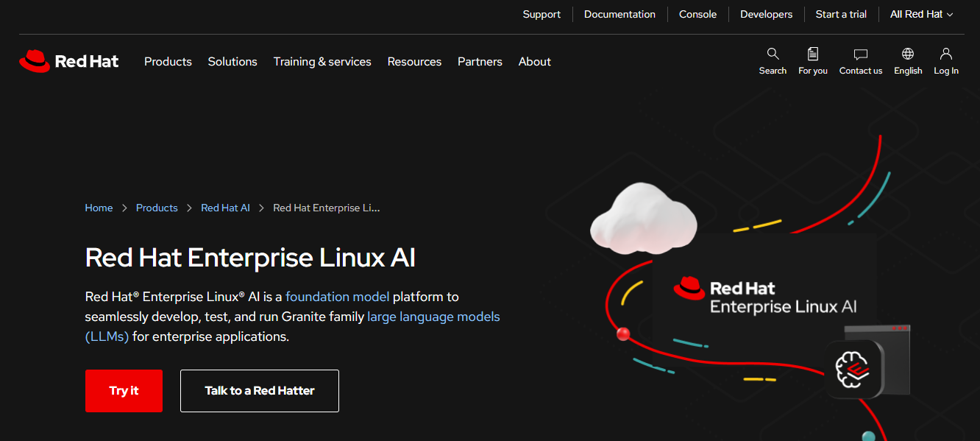Open the Search icon
This screenshot has width=980, height=441.
[773, 61]
